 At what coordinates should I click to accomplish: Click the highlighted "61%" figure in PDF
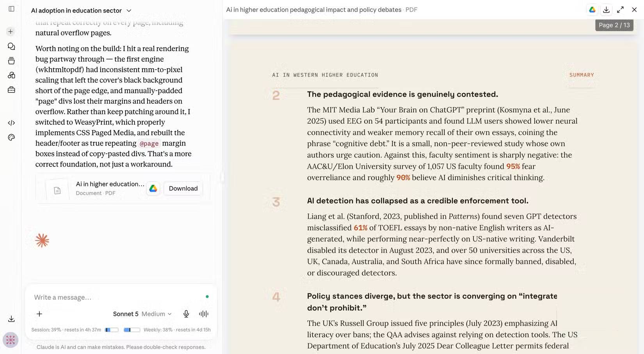360,228
